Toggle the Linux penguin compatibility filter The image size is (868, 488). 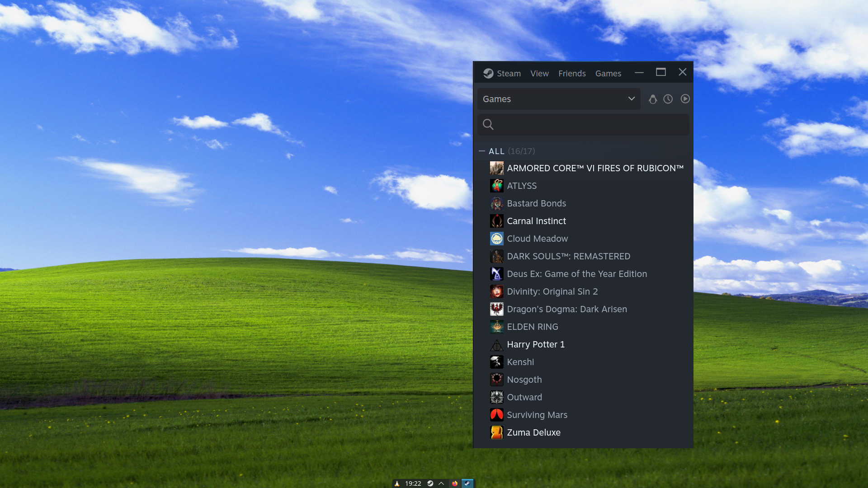(x=653, y=99)
